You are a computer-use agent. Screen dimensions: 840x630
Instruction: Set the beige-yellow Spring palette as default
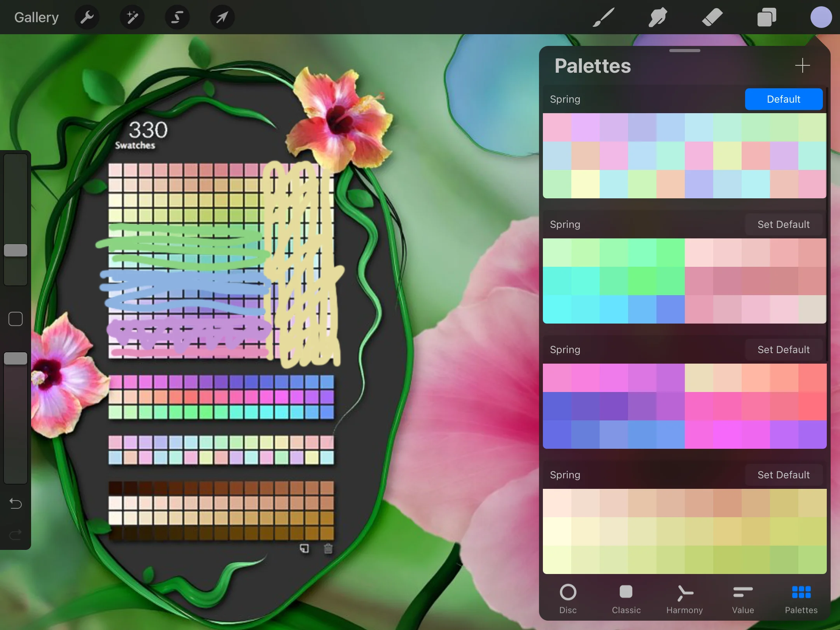click(784, 475)
